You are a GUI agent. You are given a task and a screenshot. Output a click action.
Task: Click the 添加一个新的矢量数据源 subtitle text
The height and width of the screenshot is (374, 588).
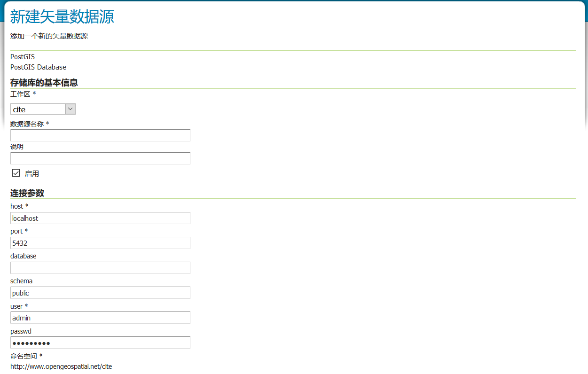[x=49, y=36]
